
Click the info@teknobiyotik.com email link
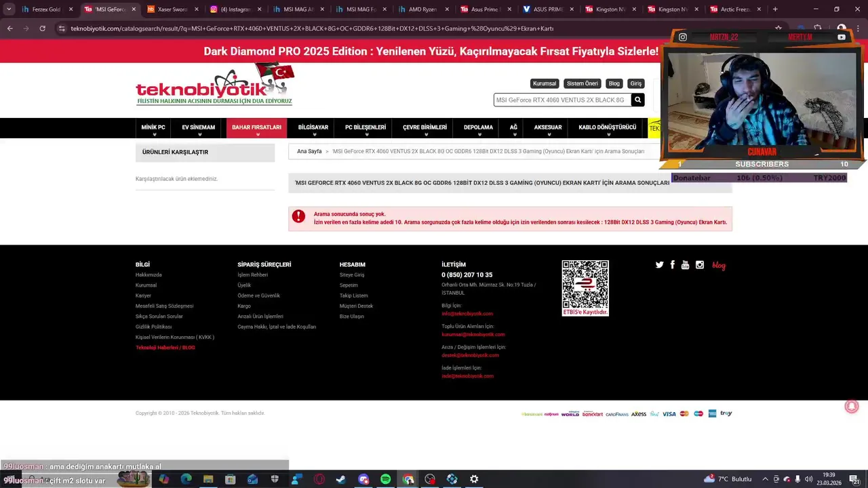point(467,314)
